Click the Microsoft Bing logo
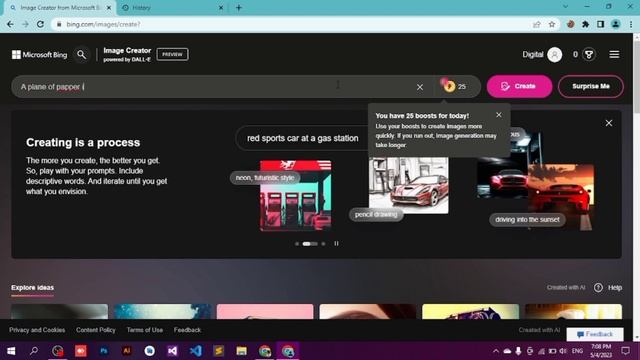Image resolution: width=640 pixels, height=360 pixels. (39, 55)
